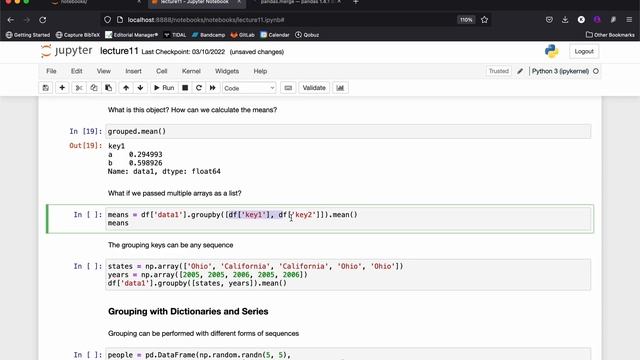
Task: Click the people pd.DataFrame code cell
Action: tap(348, 354)
